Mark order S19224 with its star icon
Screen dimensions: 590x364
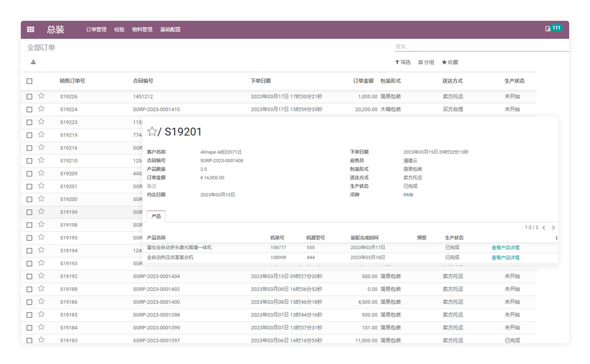41,109
